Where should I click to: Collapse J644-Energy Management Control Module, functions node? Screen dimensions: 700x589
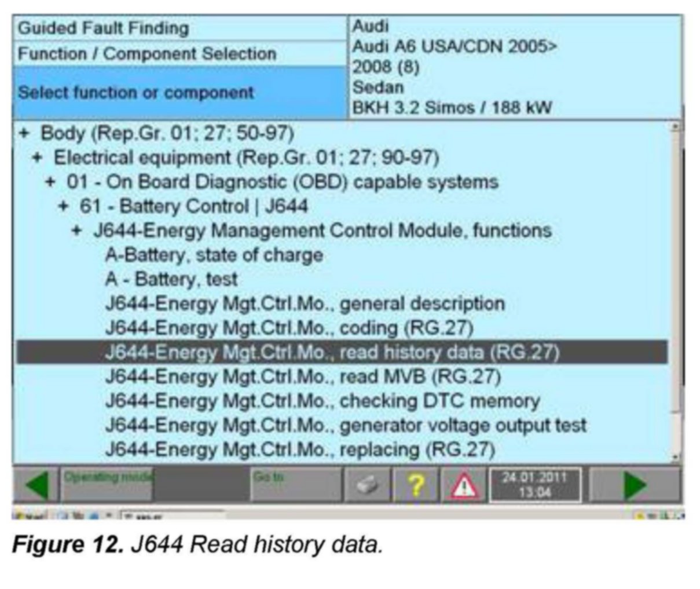point(76,231)
